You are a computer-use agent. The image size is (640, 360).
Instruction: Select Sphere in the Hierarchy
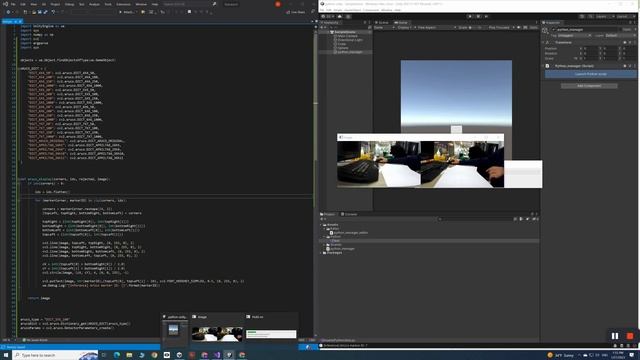click(343, 48)
